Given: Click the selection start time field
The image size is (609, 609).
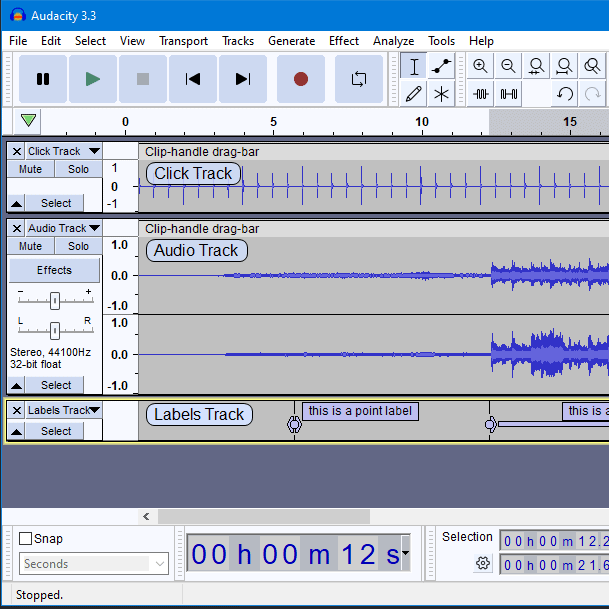Looking at the screenshot, I should tap(554, 541).
